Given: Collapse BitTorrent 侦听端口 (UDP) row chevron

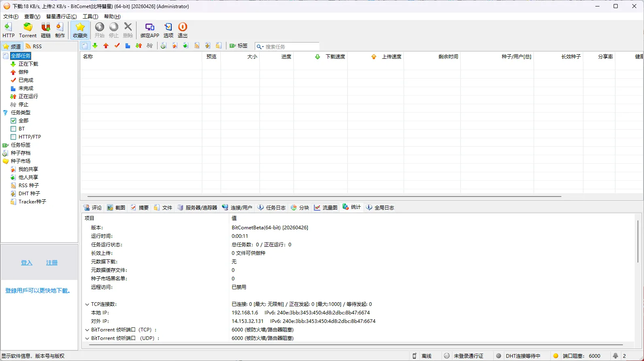Looking at the screenshot, I should coord(87,338).
